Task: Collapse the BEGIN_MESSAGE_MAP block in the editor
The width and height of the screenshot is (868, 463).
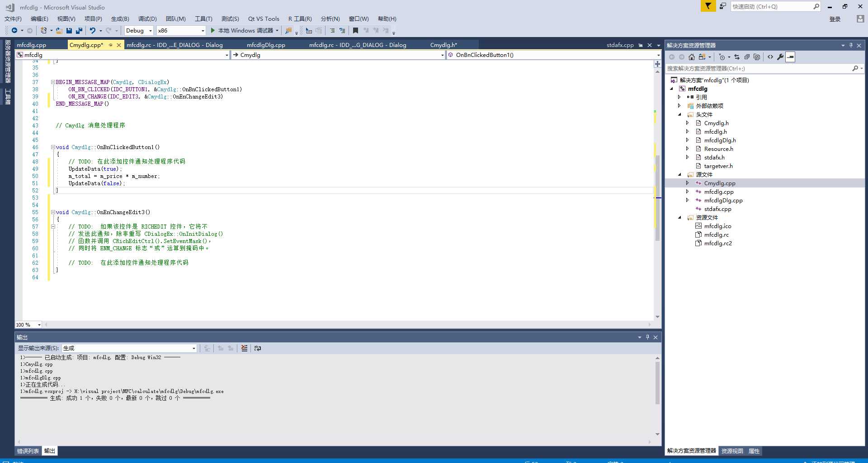Action: tap(53, 82)
